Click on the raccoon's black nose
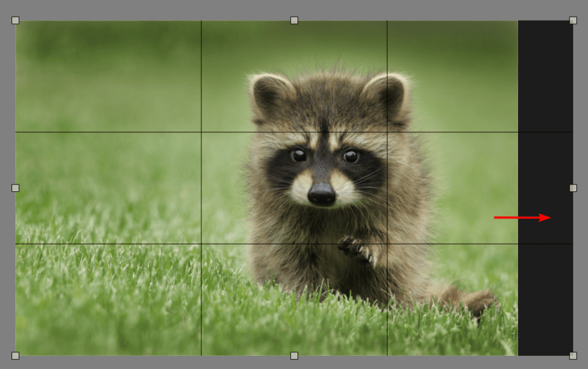The image size is (588, 369). coord(322,194)
